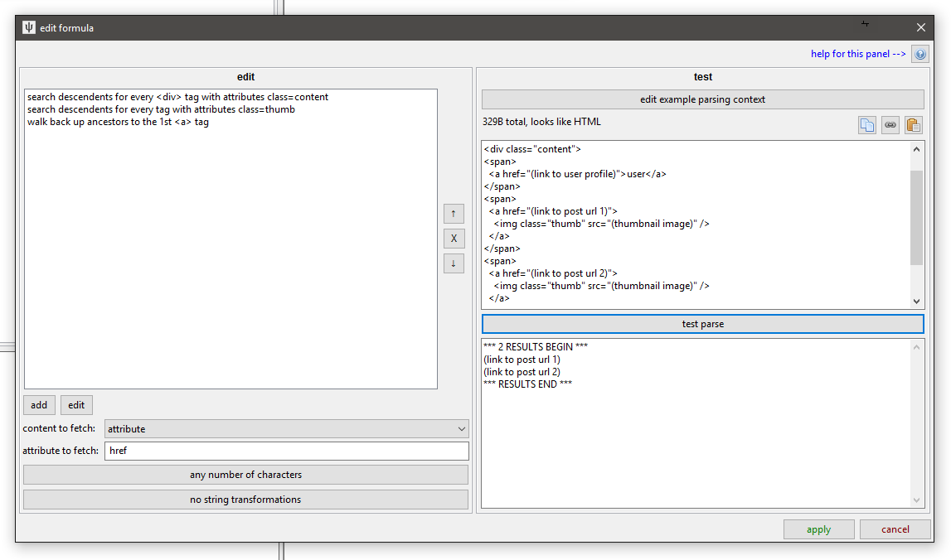The width and height of the screenshot is (951, 560).
Task: Move selected rule down with arrow button
Action: (454, 263)
